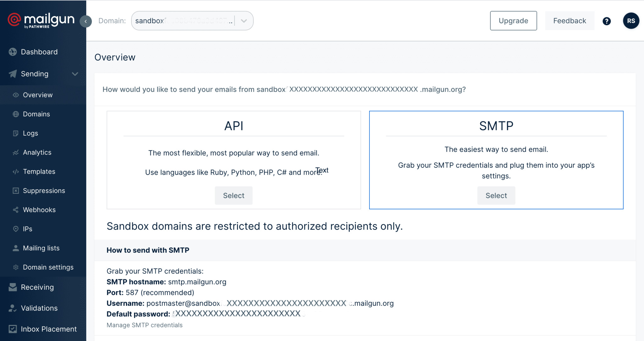Click the Mailgun logo
644x341 pixels.
(x=41, y=20)
